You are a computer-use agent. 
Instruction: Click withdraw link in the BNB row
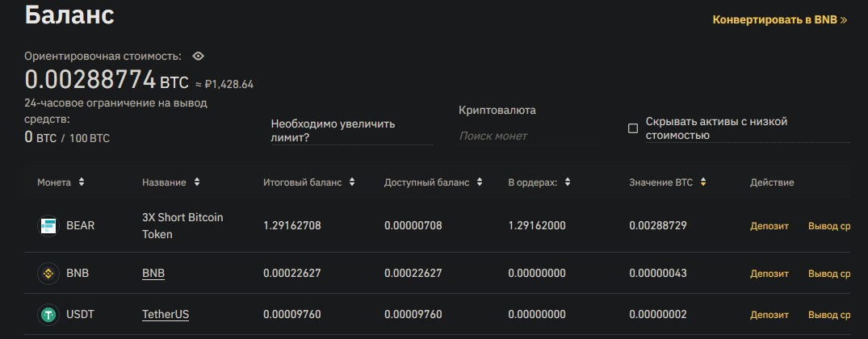[x=829, y=273]
